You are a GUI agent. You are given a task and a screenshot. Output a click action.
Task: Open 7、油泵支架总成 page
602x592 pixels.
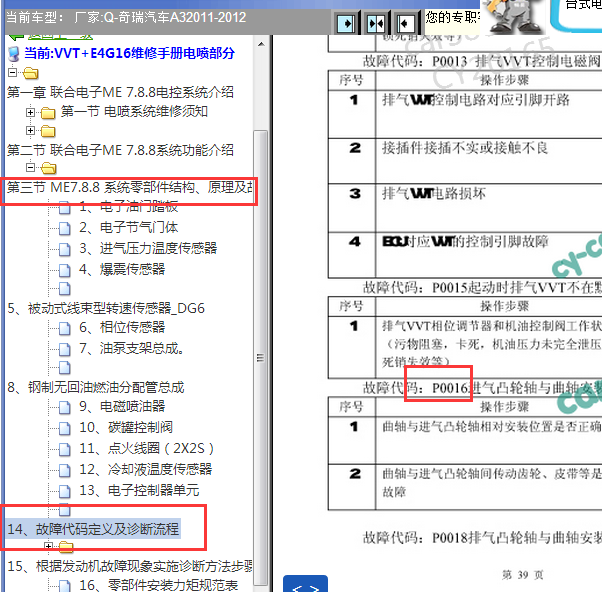pyautogui.click(x=131, y=348)
